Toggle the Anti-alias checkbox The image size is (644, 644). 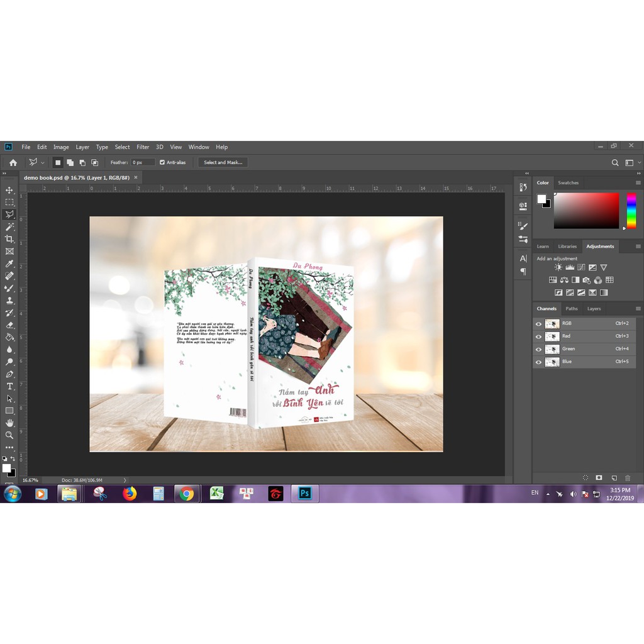click(x=162, y=162)
